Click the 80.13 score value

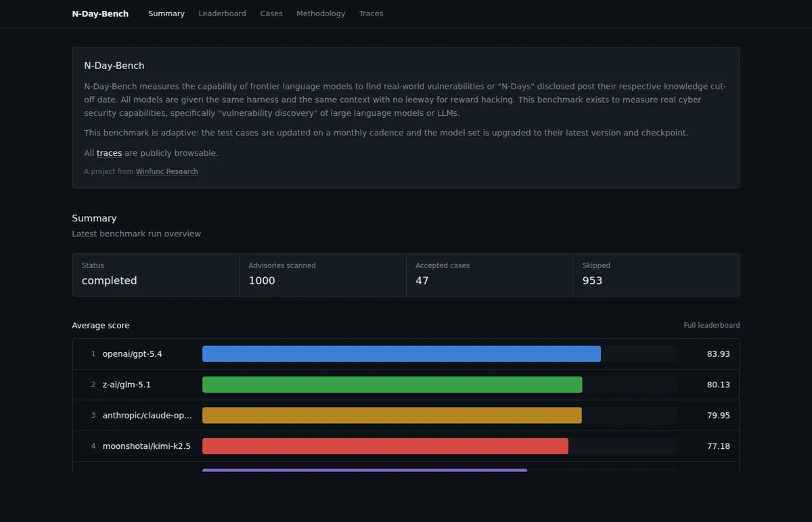tap(719, 385)
